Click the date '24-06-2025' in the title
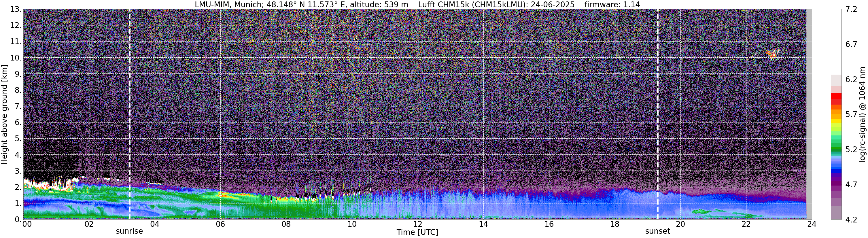The width and height of the screenshot is (868, 238). tap(553, 4)
